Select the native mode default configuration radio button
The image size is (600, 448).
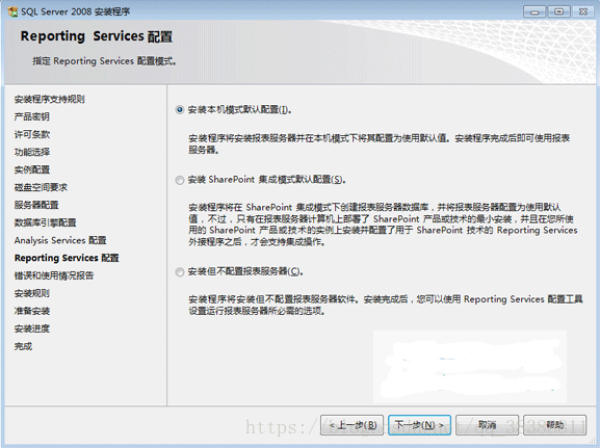click(179, 110)
